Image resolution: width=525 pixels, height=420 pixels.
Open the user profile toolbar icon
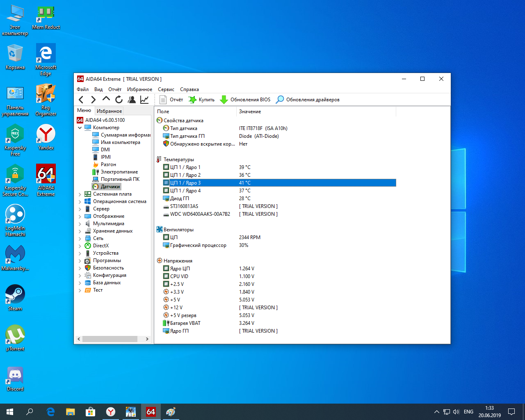132,99
